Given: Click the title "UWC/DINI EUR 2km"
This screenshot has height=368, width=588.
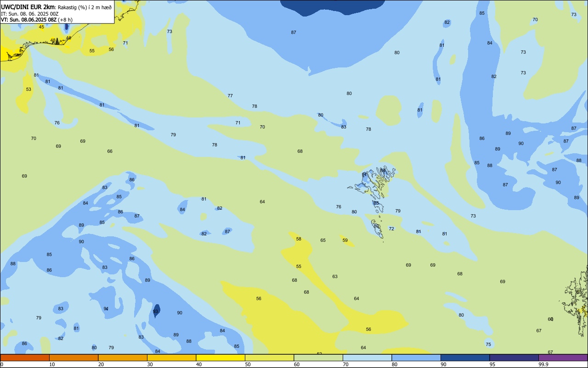Looking at the screenshot, I should coord(28,6).
